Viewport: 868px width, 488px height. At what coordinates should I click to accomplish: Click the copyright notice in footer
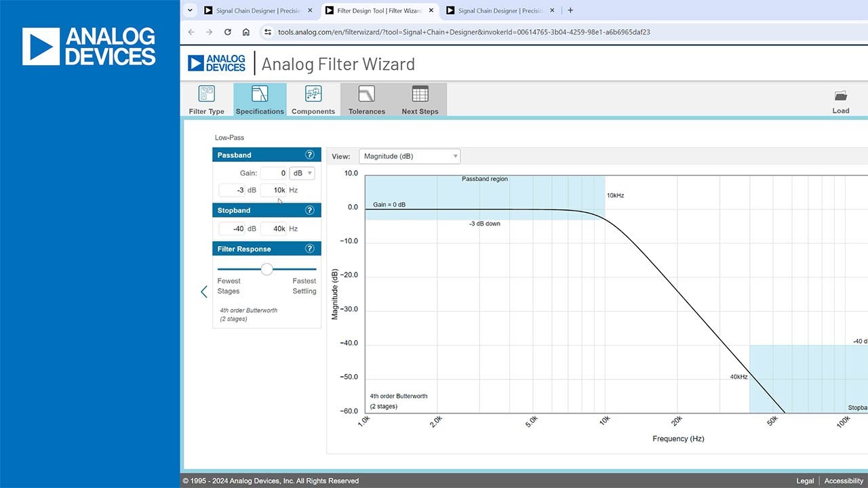click(271, 481)
